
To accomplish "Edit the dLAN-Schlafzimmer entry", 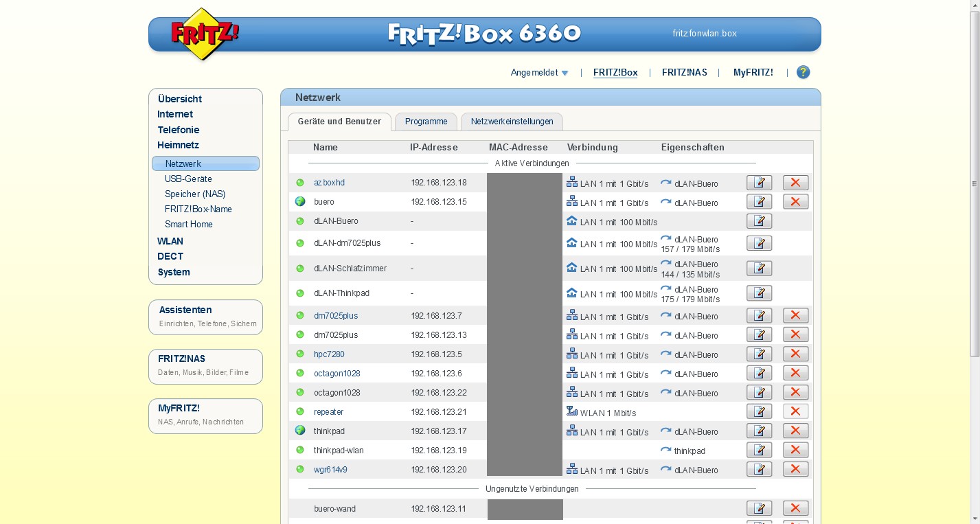I will pos(759,269).
